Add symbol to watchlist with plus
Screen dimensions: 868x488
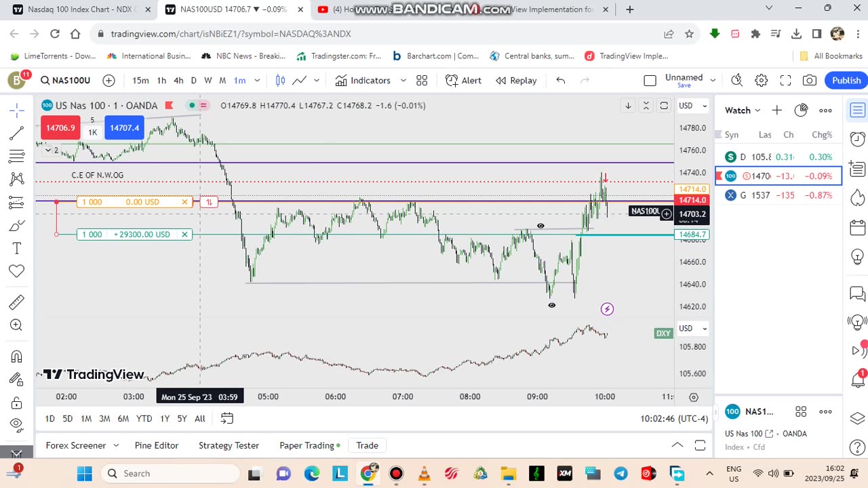click(776, 110)
